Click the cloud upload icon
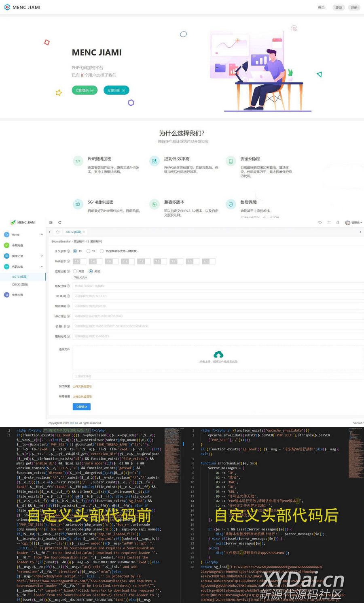Screen dimensions: 364x603 coord(218,354)
